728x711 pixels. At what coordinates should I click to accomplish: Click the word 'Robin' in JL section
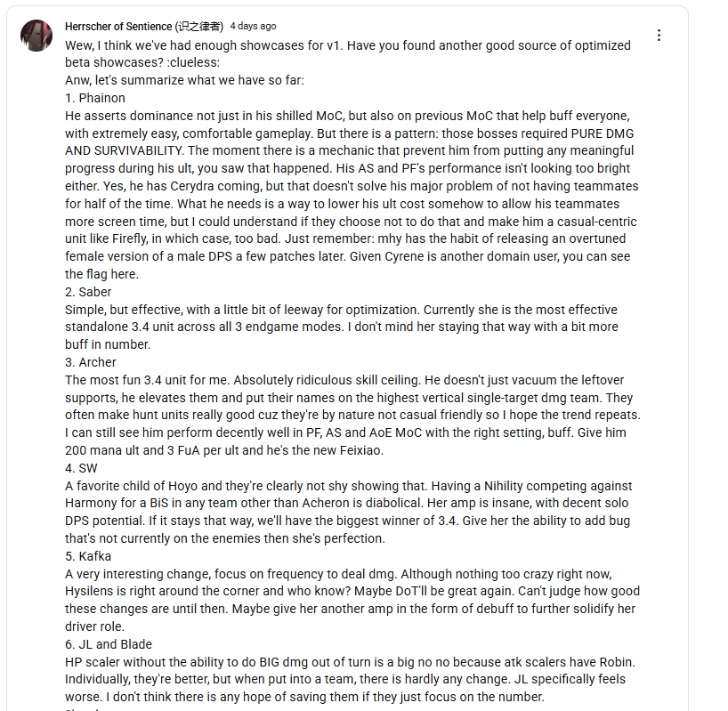pyautogui.click(x=616, y=662)
